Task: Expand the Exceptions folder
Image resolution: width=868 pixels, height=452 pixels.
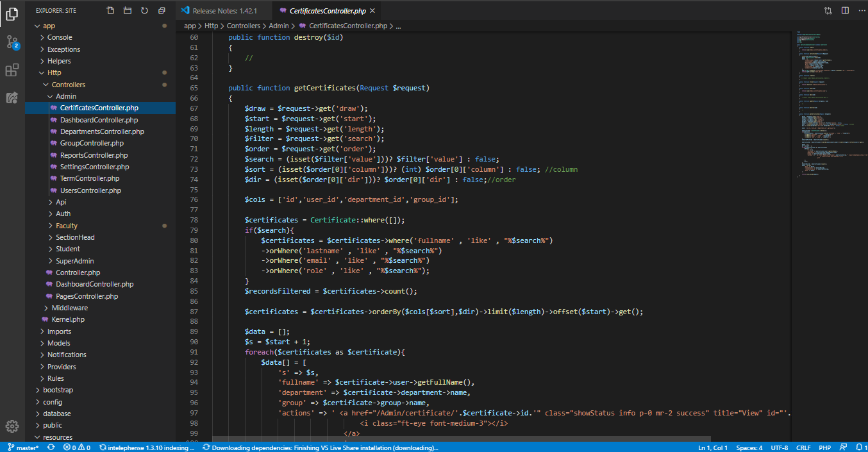Action: (100, 49)
